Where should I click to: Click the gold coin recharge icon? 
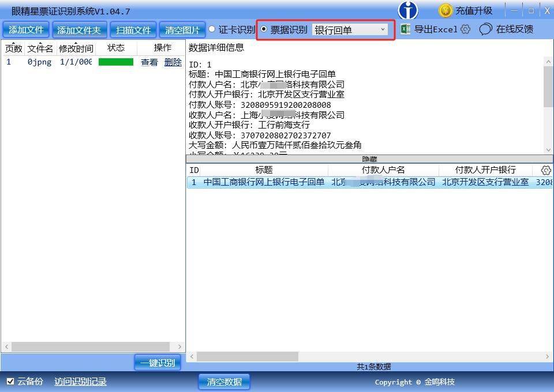[446, 10]
